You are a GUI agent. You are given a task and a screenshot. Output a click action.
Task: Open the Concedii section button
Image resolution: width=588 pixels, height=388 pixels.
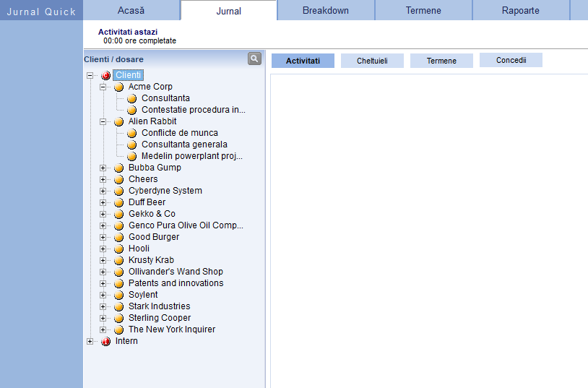coord(511,60)
